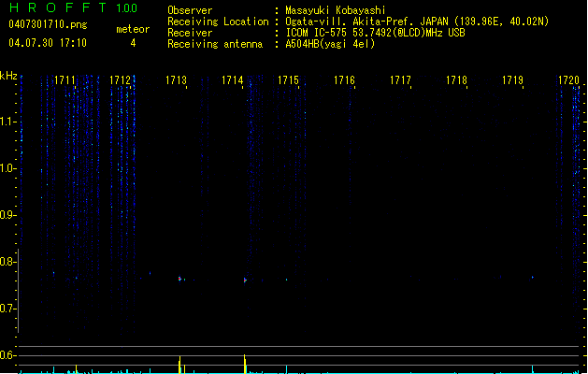588x374 pixels.
Task: Click the meteor echo spot just after 1714
Action: pyautogui.click(x=245, y=280)
